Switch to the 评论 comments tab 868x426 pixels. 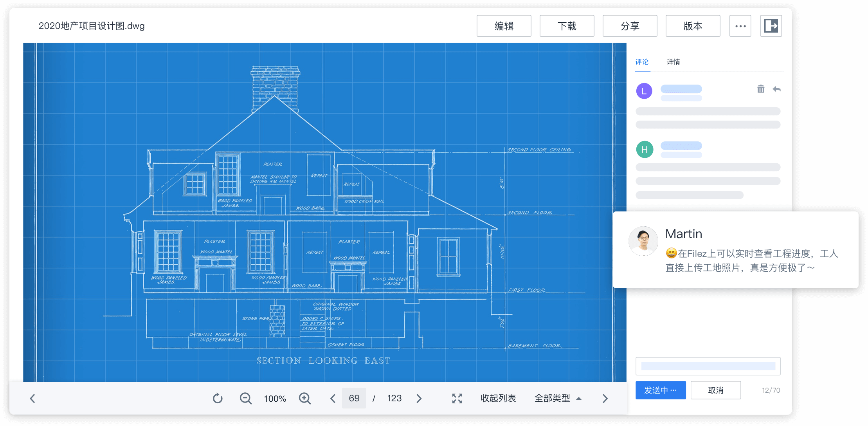click(642, 62)
